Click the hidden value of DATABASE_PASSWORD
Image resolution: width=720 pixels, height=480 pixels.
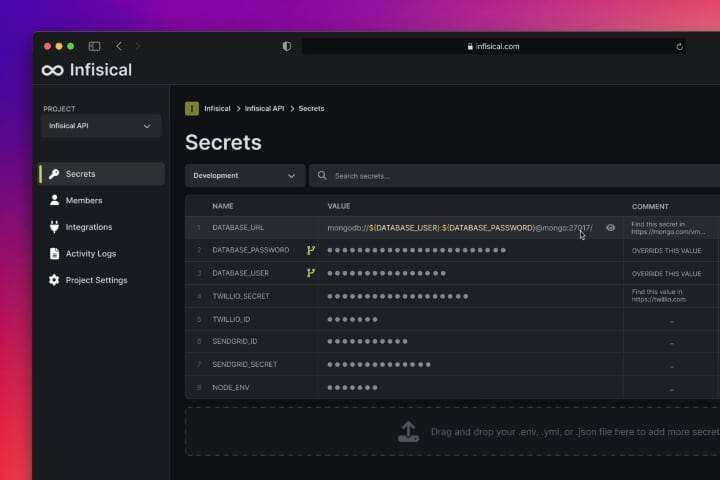pos(416,250)
